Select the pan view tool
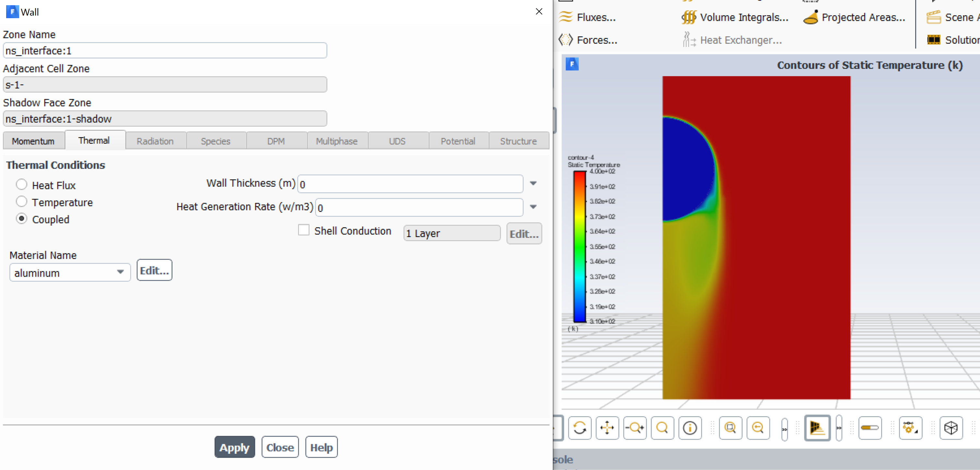The image size is (980, 470). (x=607, y=428)
